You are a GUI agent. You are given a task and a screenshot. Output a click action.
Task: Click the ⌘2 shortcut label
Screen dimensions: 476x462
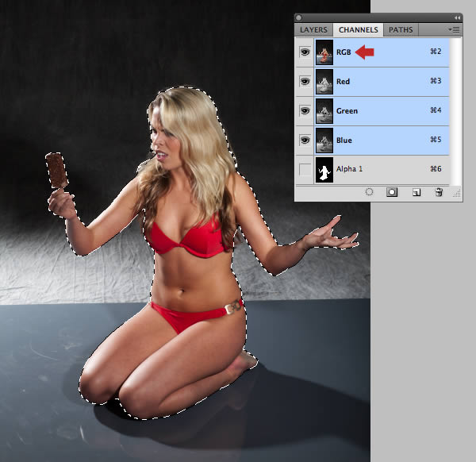pyautogui.click(x=436, y=52)
